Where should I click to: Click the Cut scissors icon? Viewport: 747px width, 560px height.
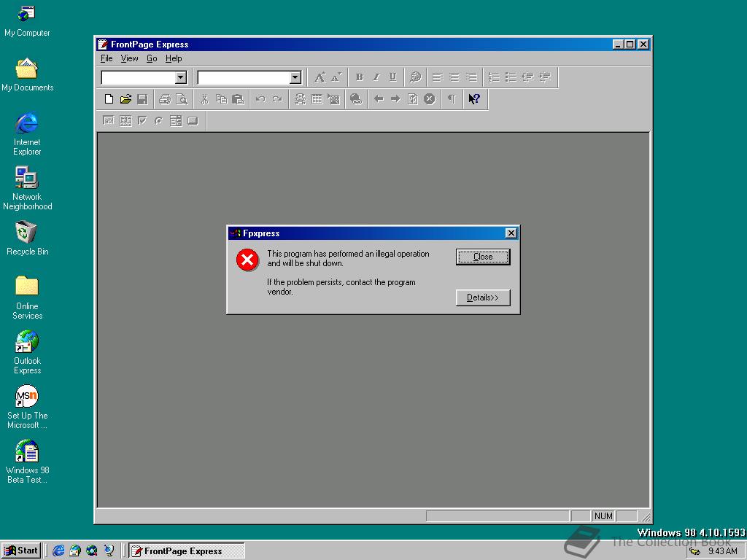click(204, 99)
